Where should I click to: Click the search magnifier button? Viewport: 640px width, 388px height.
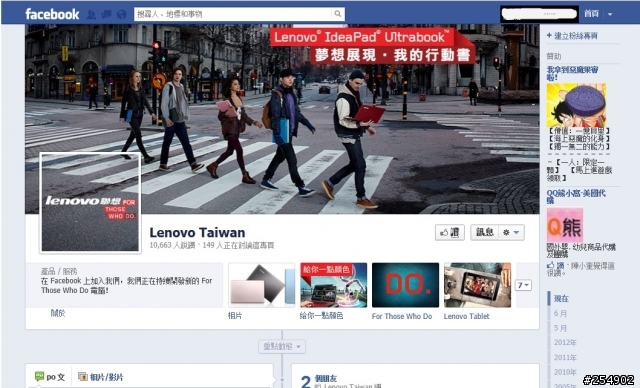[338, 14]
